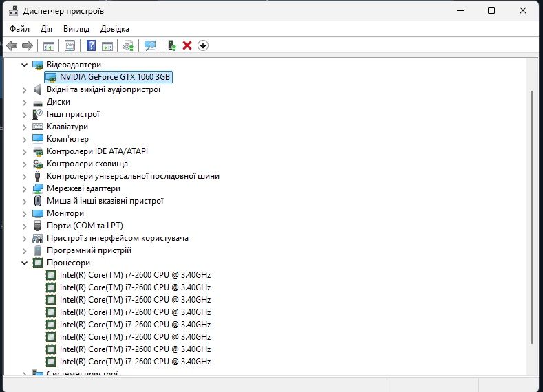Screen dimensions: 543x392
Task: Uninstall device with the red X icon
Action: (x=187, y=45)
